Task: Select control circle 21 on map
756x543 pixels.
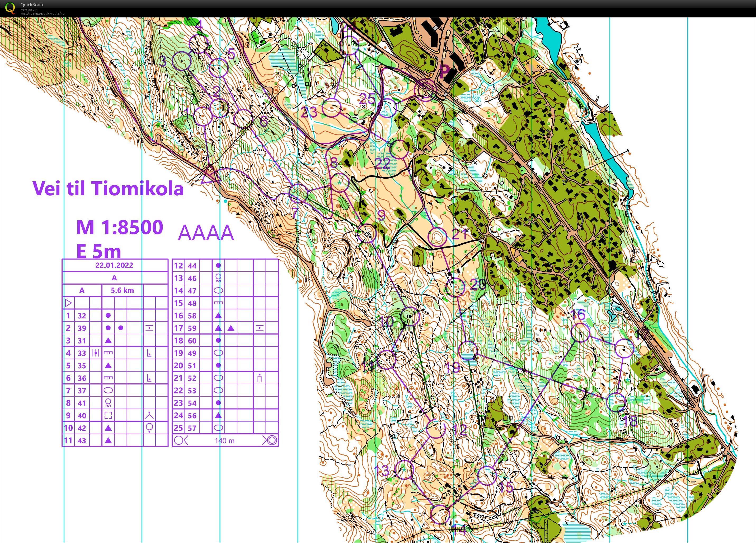Action: [x=437, y=237]
